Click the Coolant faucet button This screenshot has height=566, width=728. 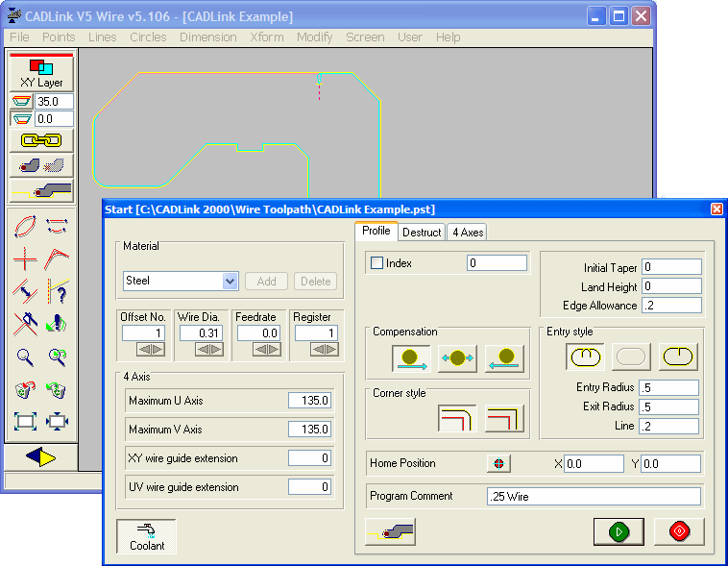pyautogui.click(x=146, y=536)
